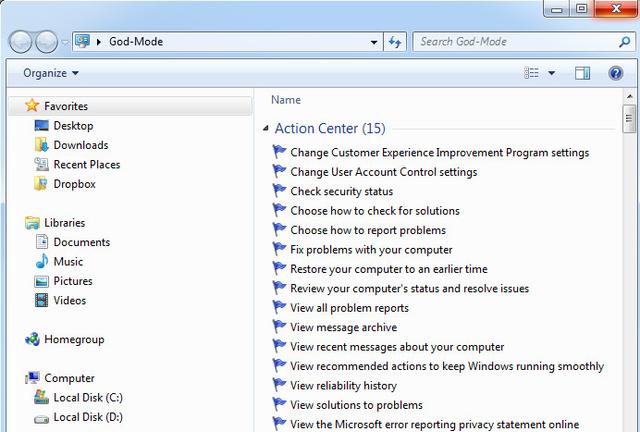Open View recent messages about your computer
640x432 pixels.
[x=397, y=347]
